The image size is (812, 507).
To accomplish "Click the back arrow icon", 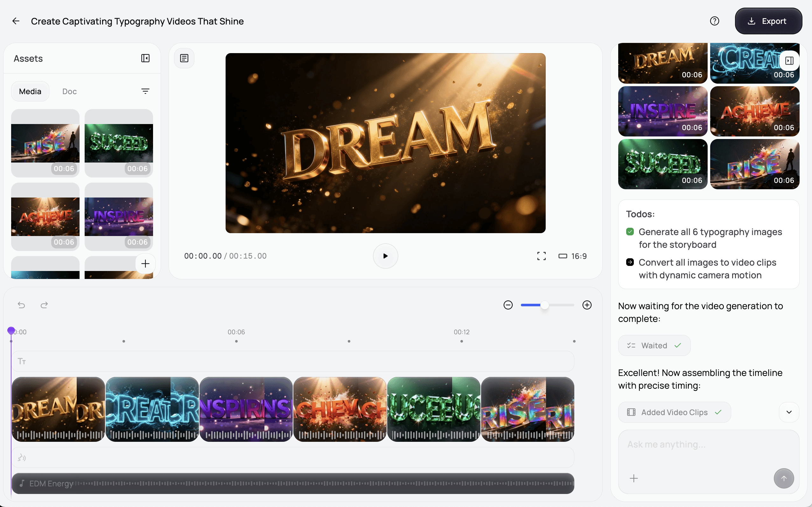I will pyautogui.click(x=16, y=21).
